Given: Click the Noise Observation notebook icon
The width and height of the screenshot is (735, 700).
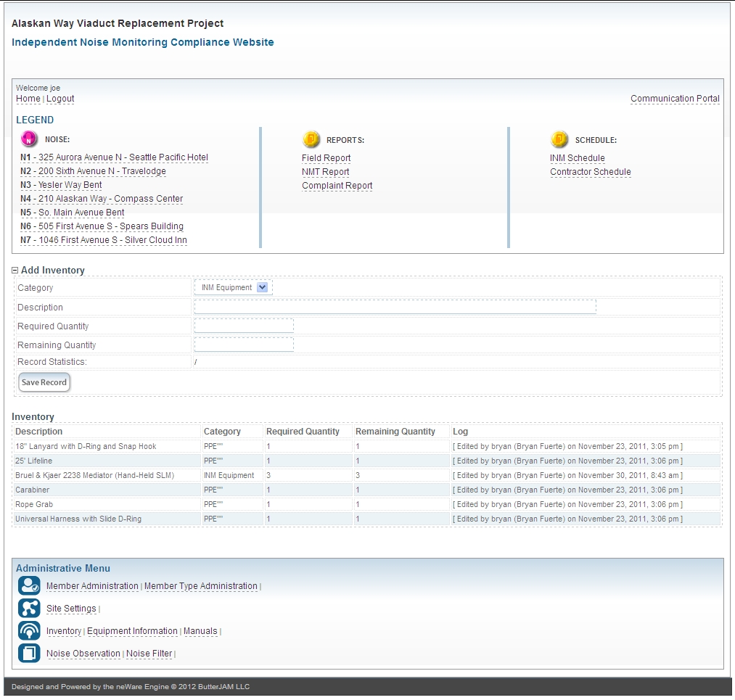Looking at the screenshot, I should (29, 654).
